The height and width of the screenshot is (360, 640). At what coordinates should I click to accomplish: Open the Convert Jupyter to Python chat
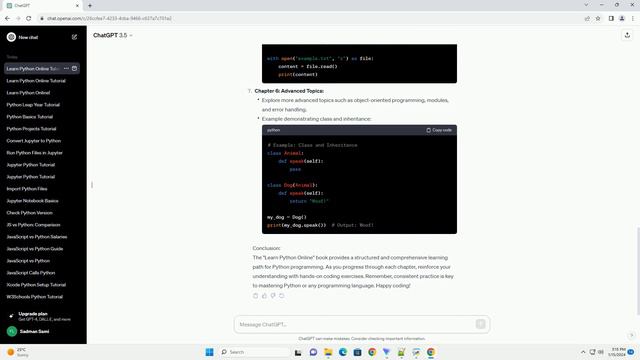[x=33, y=141]
